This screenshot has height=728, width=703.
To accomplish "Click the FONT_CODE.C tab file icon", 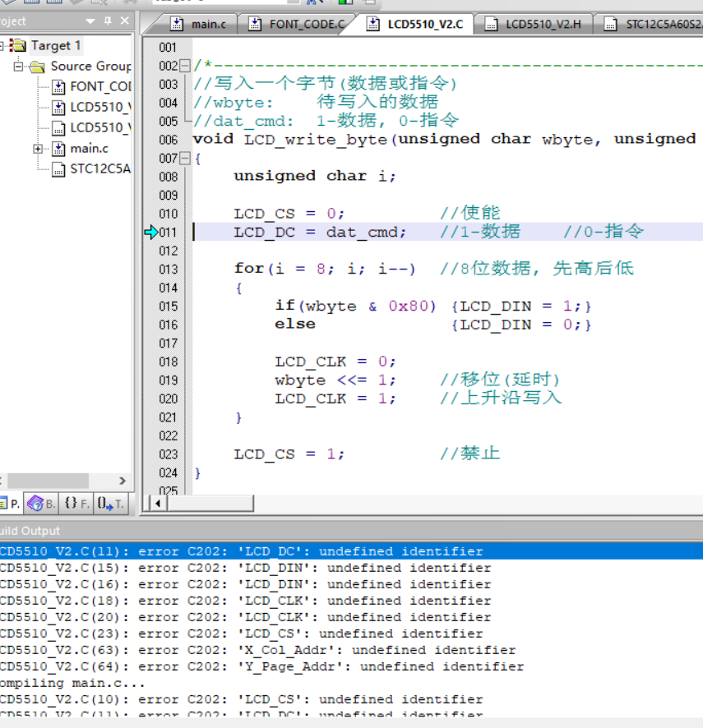I will [x=254, y=24].
